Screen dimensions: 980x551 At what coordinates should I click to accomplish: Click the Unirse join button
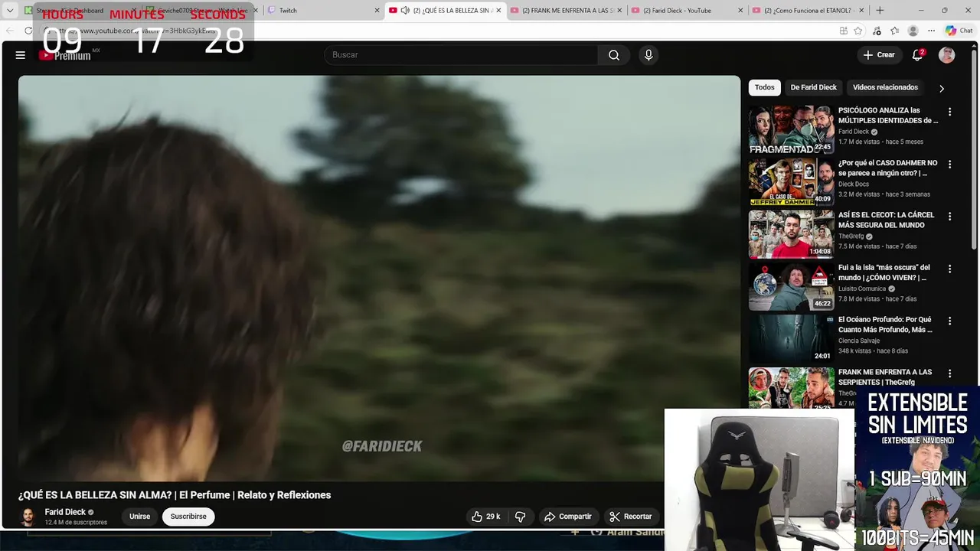pos(140,517)
